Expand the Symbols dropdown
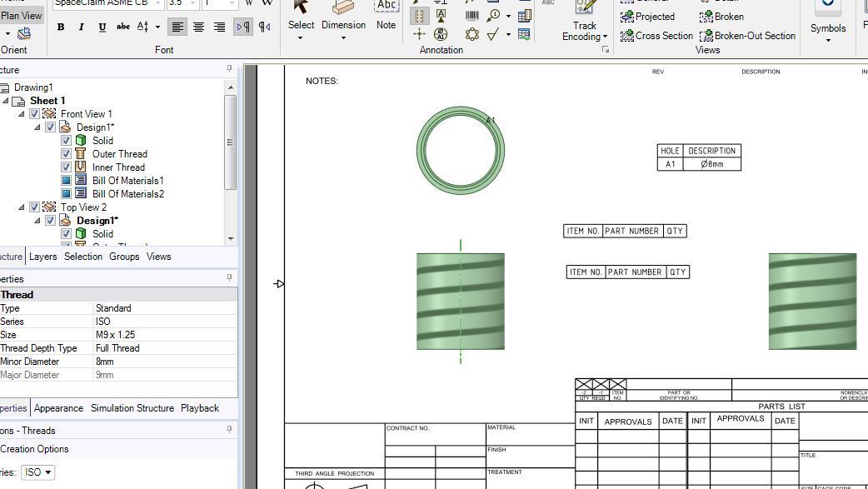The width and height of the screenshot is (868, 489). pos(828,40)
